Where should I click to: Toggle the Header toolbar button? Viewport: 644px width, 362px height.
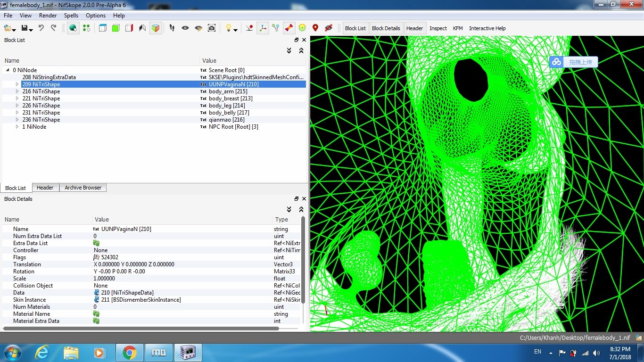click(415, 28)
